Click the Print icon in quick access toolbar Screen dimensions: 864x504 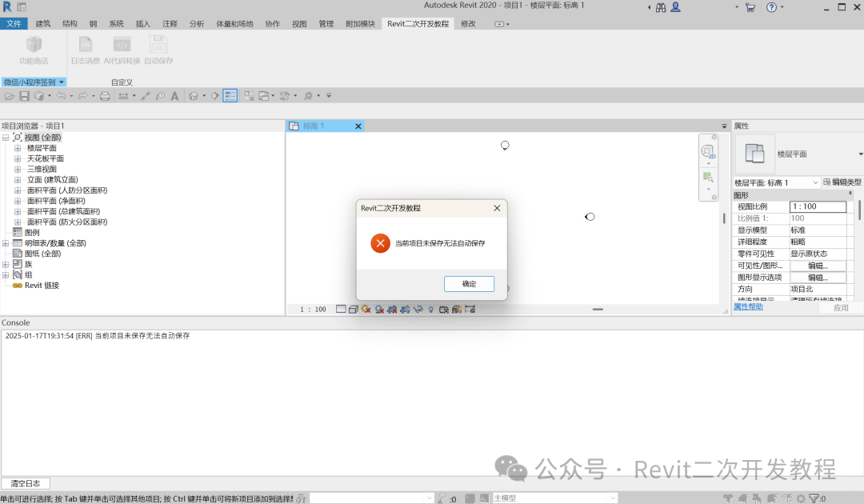click(105, 96)
